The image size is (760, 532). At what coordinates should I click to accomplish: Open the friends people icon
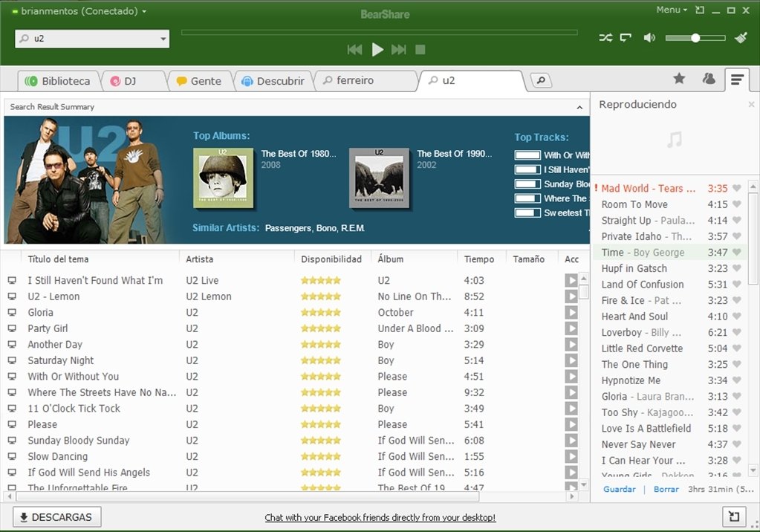pyautogui.click(x=709, y=79)
